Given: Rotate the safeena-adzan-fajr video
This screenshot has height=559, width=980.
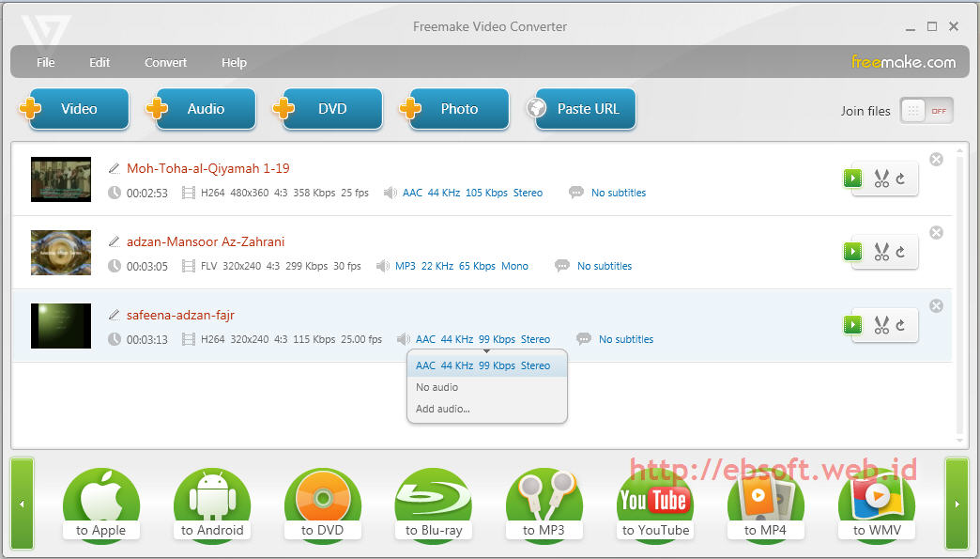Looking at the screenshot, I should coord(900,325).
